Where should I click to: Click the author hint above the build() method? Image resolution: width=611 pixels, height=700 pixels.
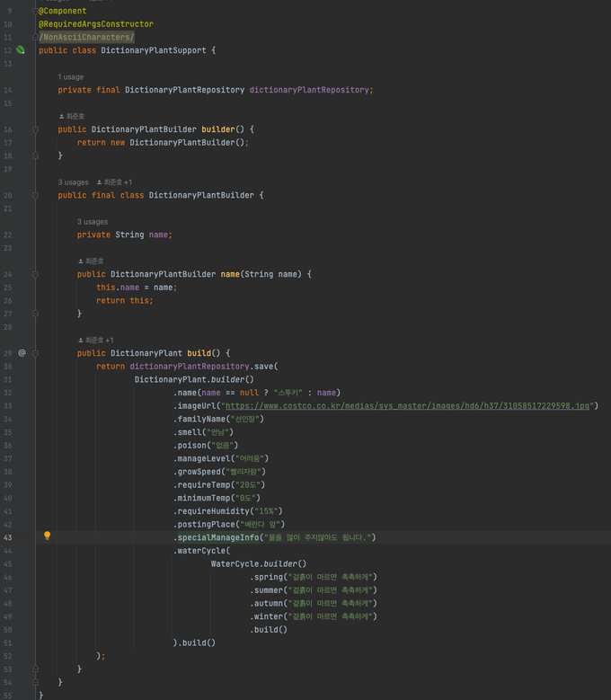97,340
